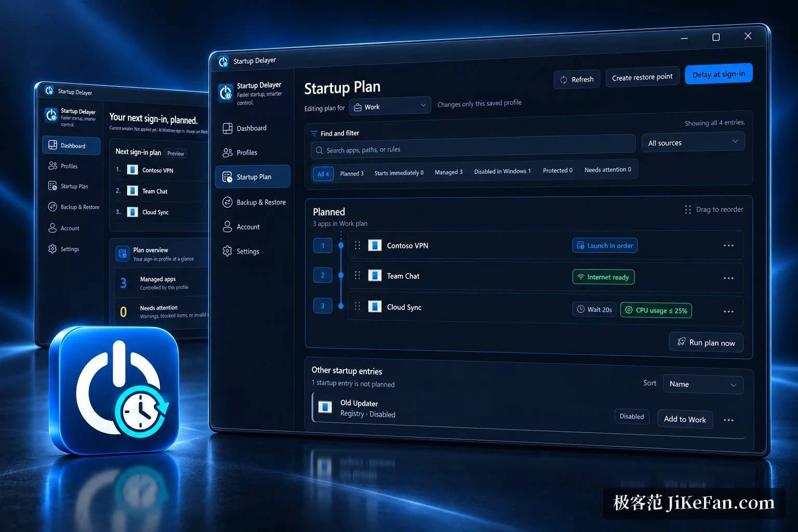
Task: Click drag handle of Team Chat row
Action: (357, 275)
